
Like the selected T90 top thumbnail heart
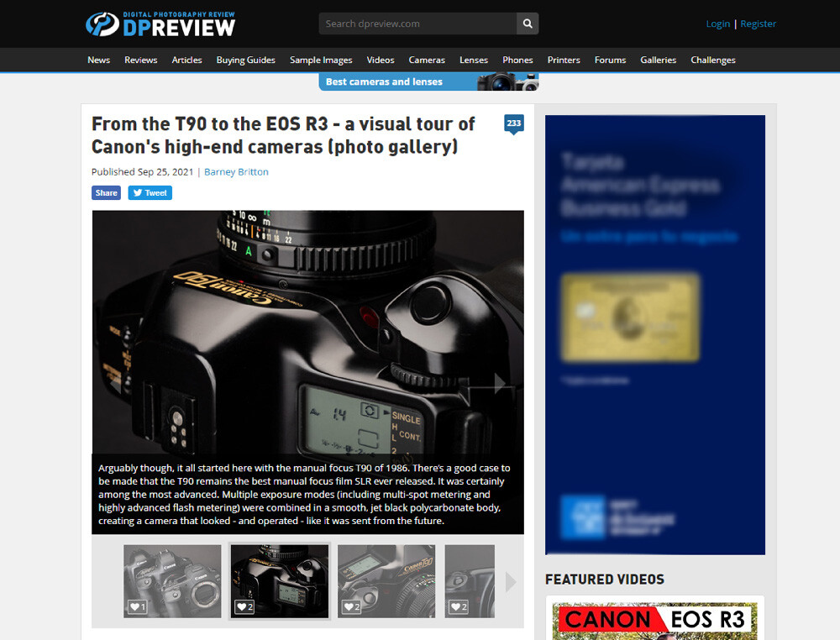pyautogui.click(x=244, y=606)
